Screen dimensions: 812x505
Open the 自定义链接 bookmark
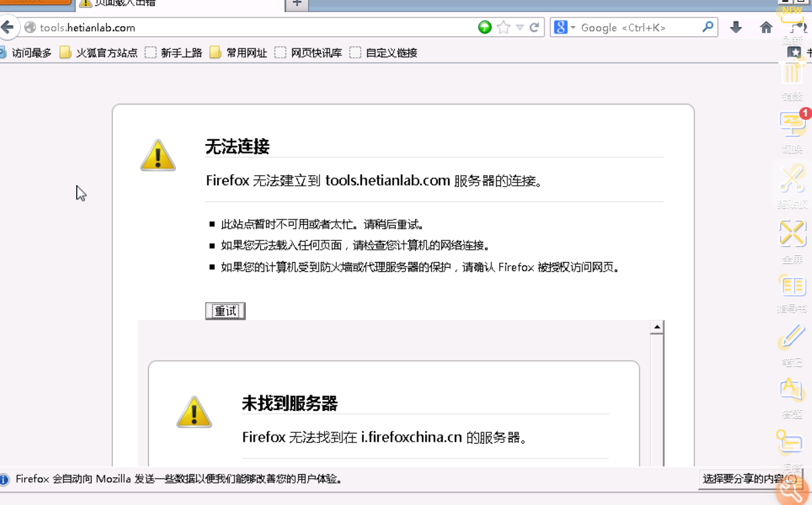[383, 53]
